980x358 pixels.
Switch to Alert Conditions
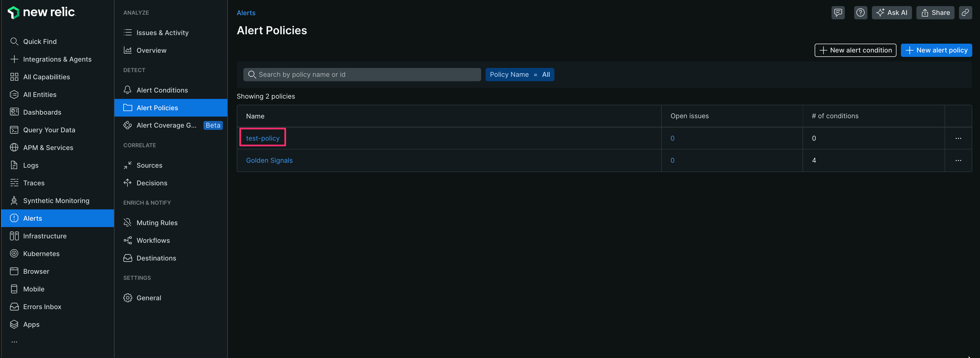pyautogui.click(x=162, y=90)
